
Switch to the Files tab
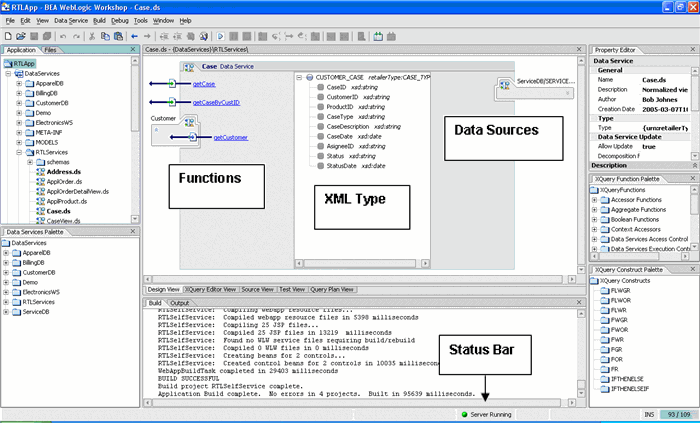click(50, 50)
